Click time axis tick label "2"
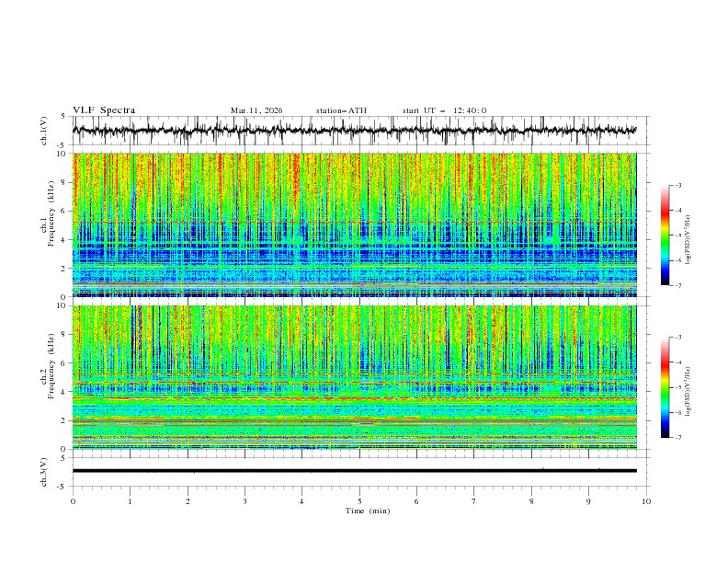Viewport: 728px width, 563px height. pos(188,501)
